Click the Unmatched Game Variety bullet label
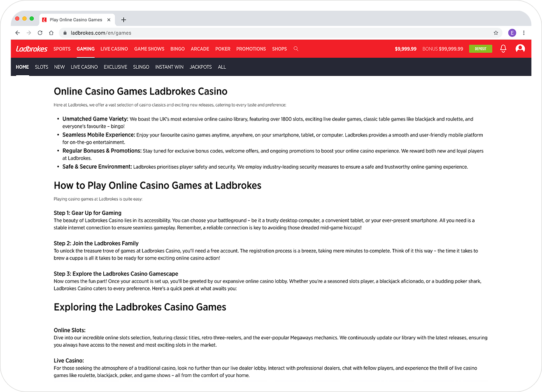 [x=95, y=119]
